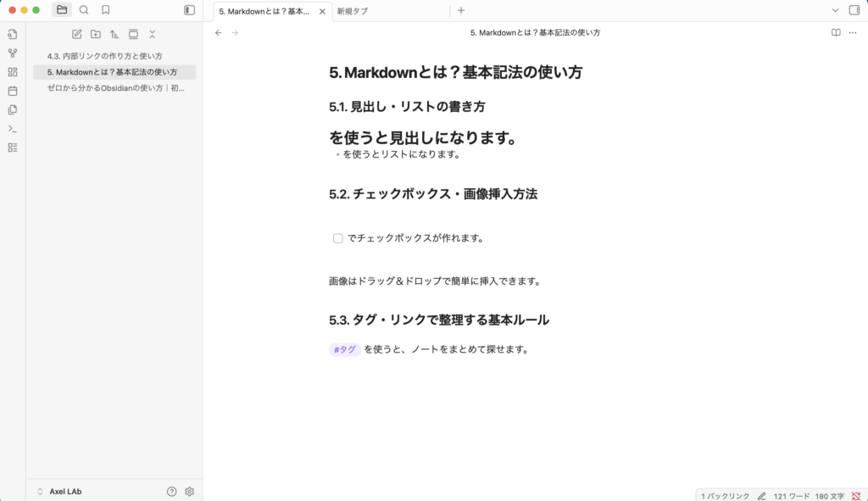Create a new note in file explorer

pyautogui.click(x=77, y=34)
